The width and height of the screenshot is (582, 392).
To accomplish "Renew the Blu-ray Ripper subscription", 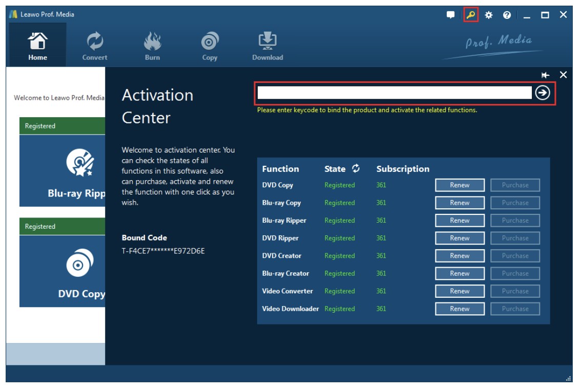I will 460,221.
